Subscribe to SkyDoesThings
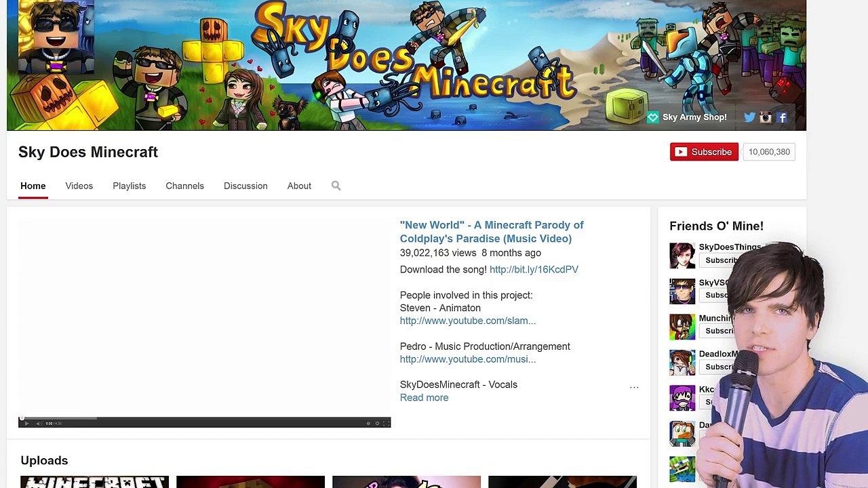The image size is (868, 488). click(x=719, y=260)
